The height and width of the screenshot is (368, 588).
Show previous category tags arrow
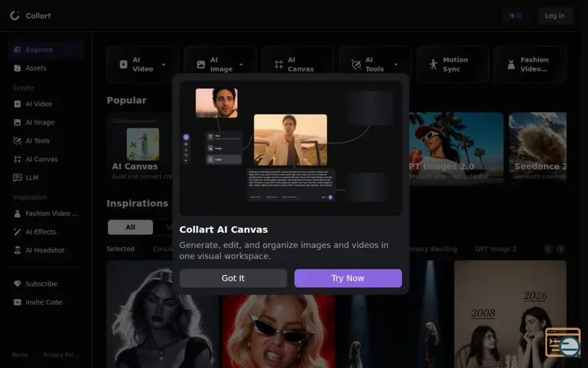click(x=548, y=249)
